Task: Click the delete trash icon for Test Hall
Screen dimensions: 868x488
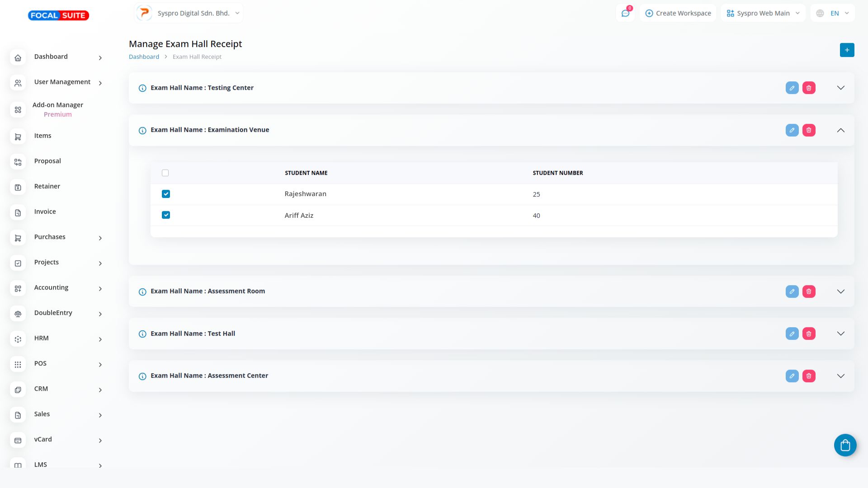Action: click(x=809, y=334)
